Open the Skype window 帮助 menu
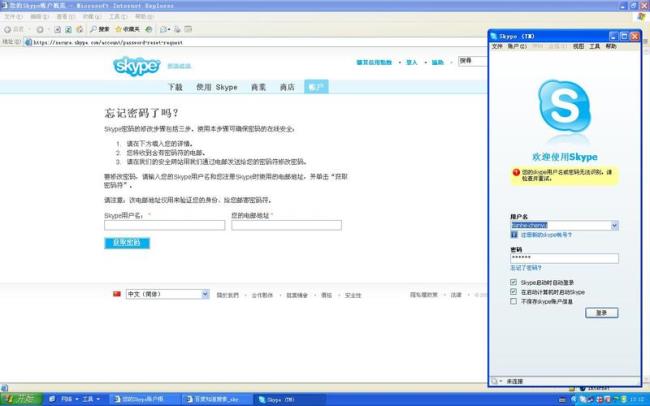 point(611,46)
